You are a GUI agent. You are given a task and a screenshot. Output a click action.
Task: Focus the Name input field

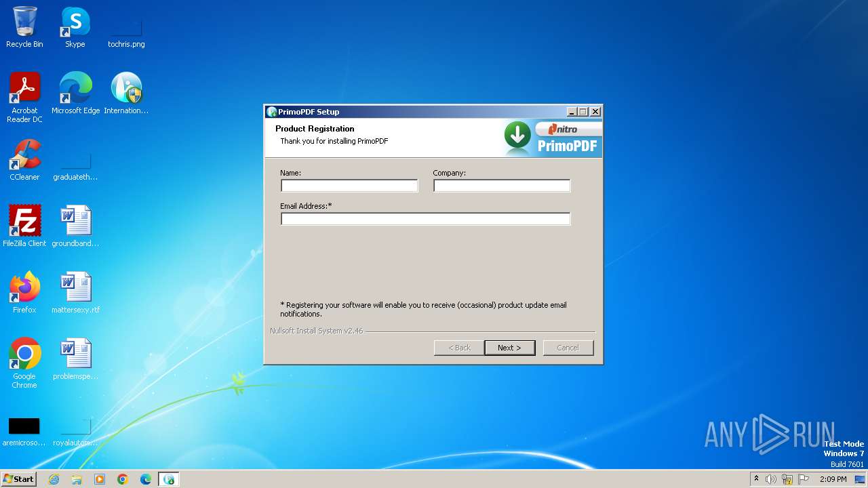349,186
